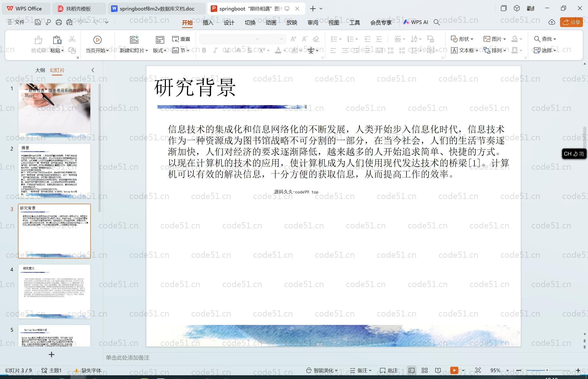
Task: Click the cloud upload icon
Action: (552, 22)
